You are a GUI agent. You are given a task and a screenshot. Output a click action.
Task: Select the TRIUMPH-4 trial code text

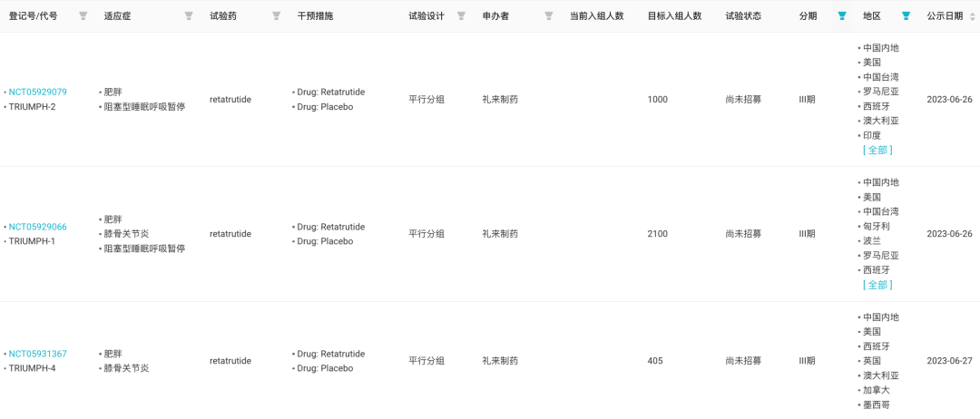32,368
